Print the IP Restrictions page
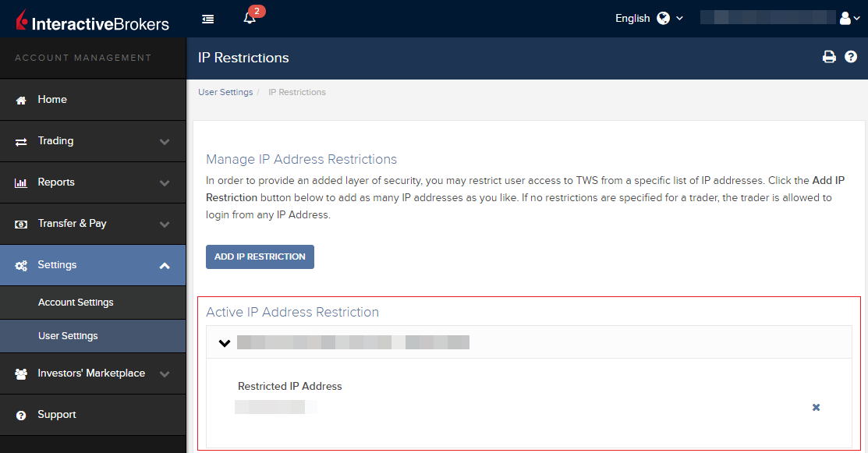Screen dimensions: 868x453 coord(829,57)
